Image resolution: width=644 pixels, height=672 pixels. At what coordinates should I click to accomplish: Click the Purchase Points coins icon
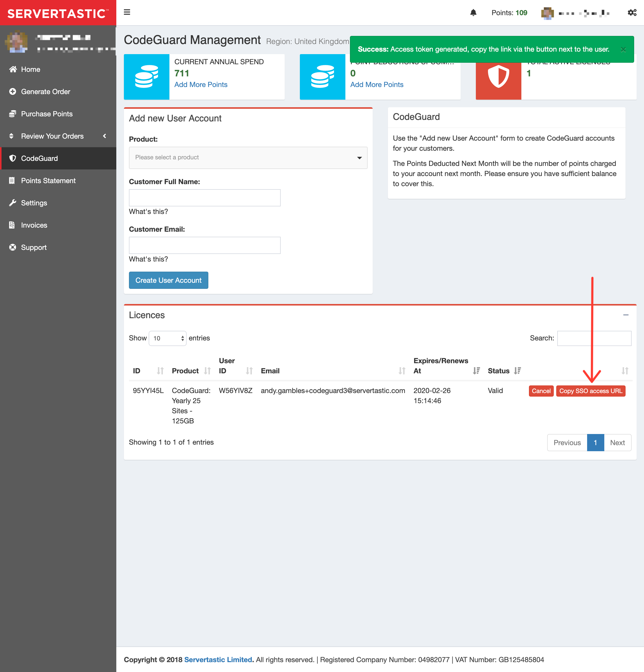tap(13, 114)
